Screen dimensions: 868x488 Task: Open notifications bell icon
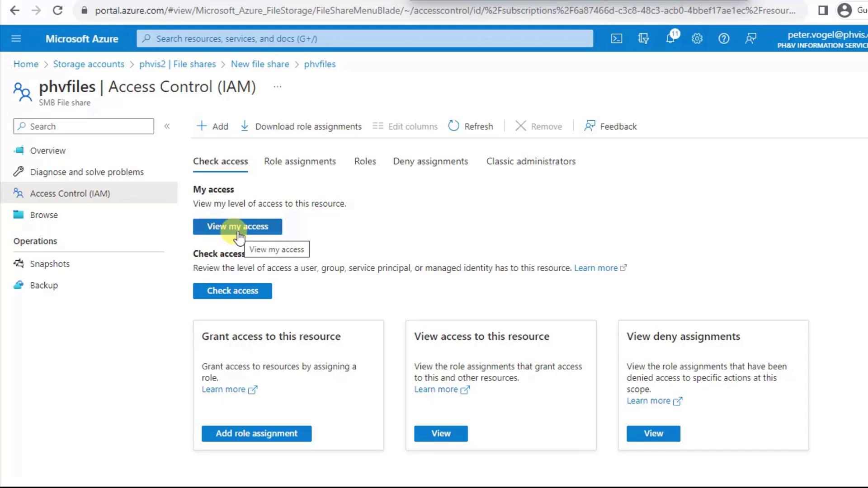coord(670,39)
